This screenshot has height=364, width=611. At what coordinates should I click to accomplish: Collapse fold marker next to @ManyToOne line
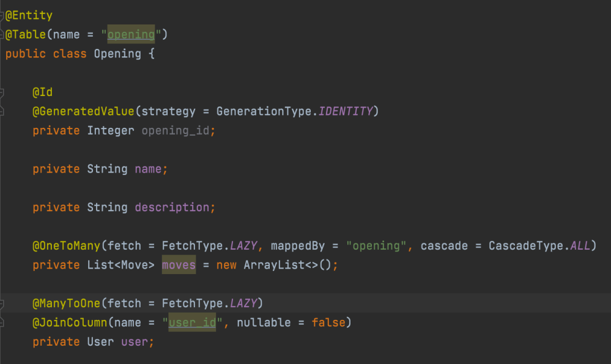tap(2, 303)
